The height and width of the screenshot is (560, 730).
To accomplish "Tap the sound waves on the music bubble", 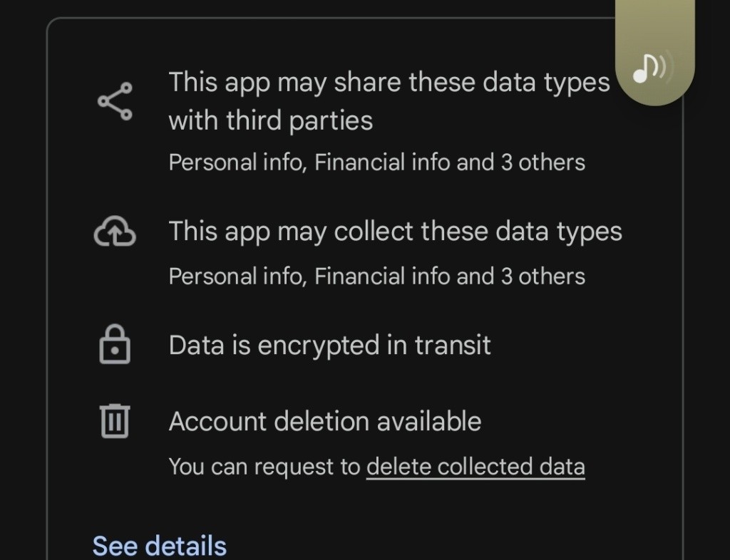I will click(664, 68).
